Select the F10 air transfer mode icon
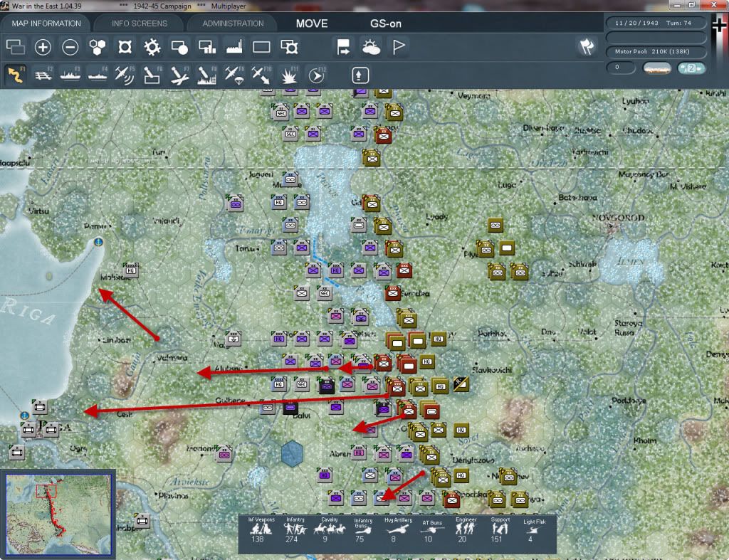The width and height of the screenshot is (729, 560). click(x=261, y=75)
